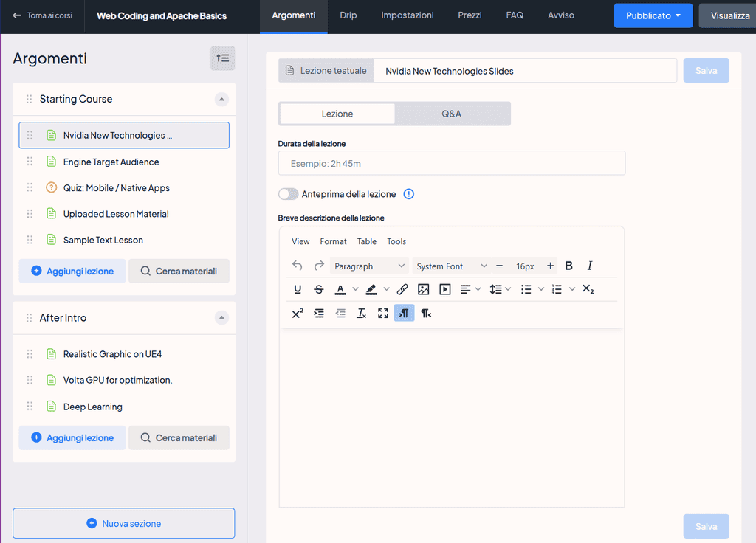The height and width of the screenshot is (543, 756).
Task: Open the editor Tools menu
Action: (396, 241)
